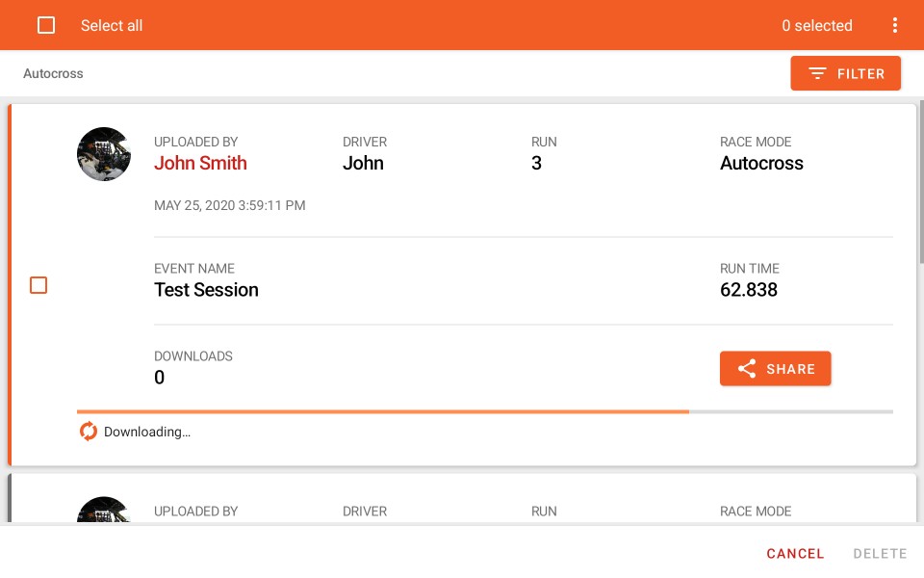Click the FILTER button
The height and width of the screenshot is (578, 924).
(845, 73)
